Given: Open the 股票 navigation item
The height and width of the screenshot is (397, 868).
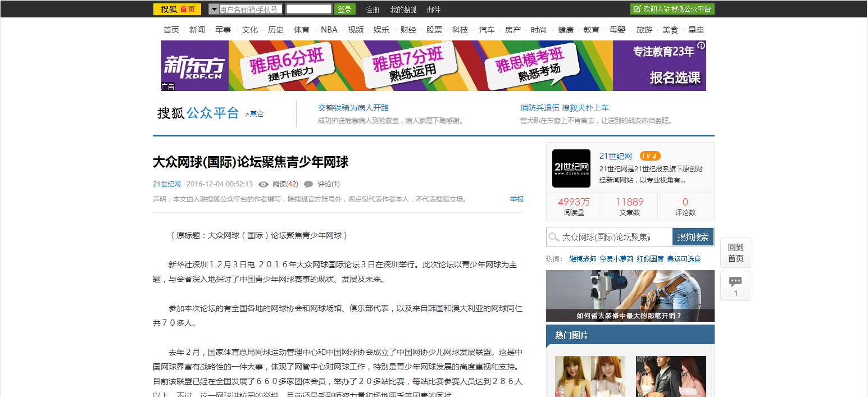Looking at the screenshot, I should (x=434, y=30).
